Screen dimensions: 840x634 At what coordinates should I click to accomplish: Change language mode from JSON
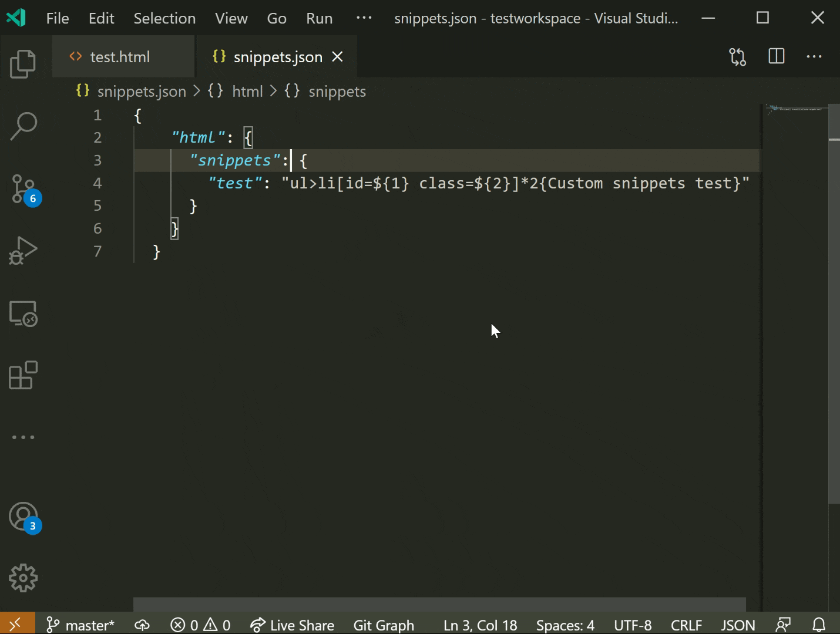pos(738,625)
